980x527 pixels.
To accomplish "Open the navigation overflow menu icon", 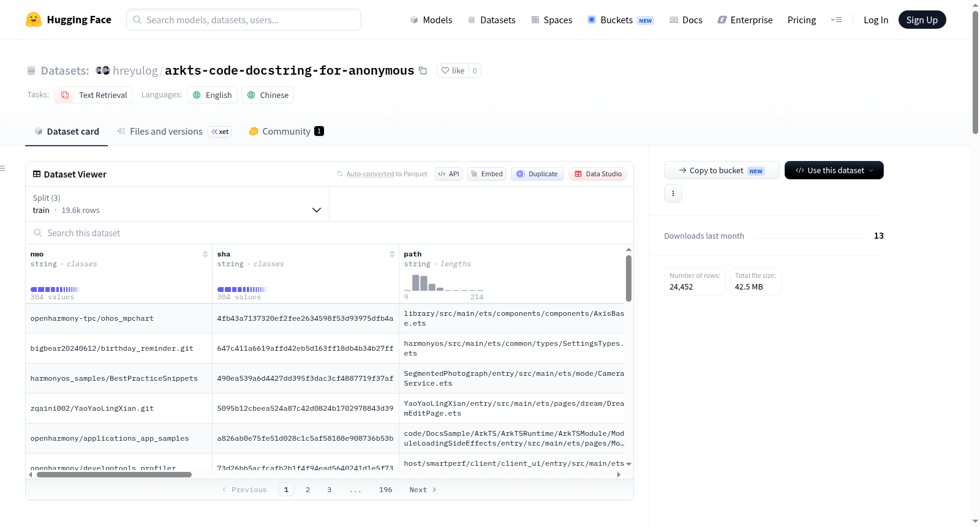I will point(836,20).
